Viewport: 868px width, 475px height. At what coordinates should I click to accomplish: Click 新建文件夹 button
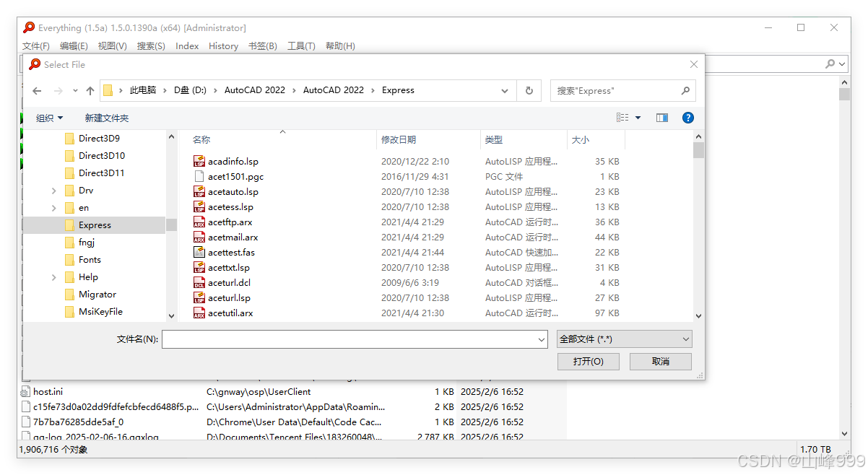(107, 118)
